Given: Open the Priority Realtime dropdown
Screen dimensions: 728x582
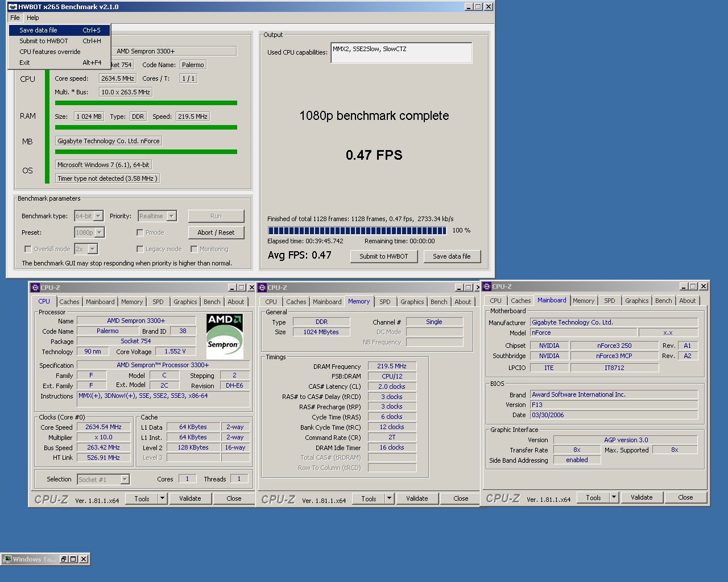Looking at the screenshot, I should tap(172, 216).
